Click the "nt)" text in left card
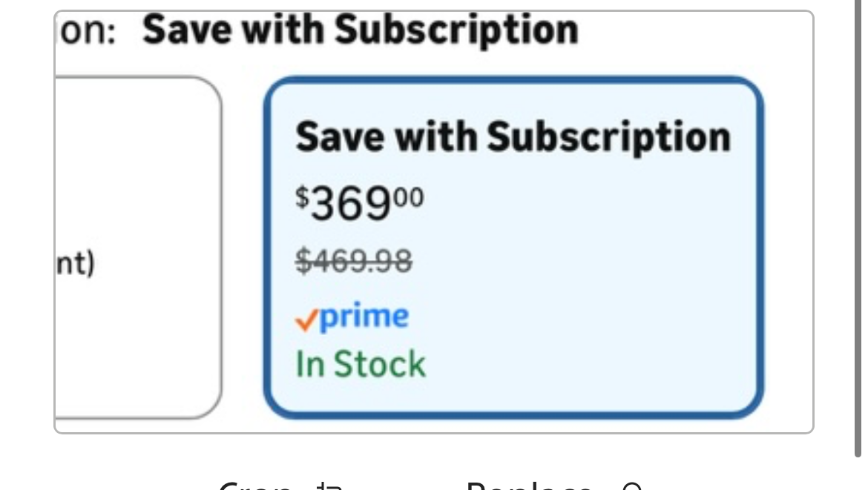The height and width of the screenshot is (490, 868). click(76, 263)
